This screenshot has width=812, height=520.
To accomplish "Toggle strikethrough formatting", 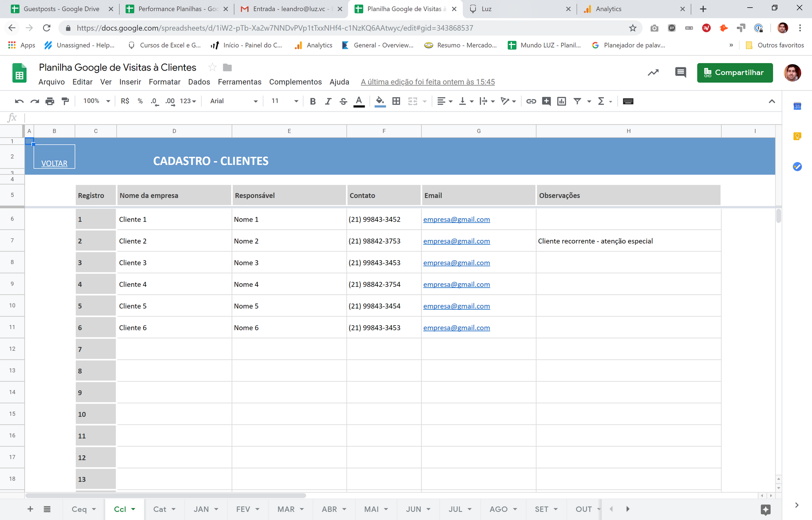I will coord(343,101).
